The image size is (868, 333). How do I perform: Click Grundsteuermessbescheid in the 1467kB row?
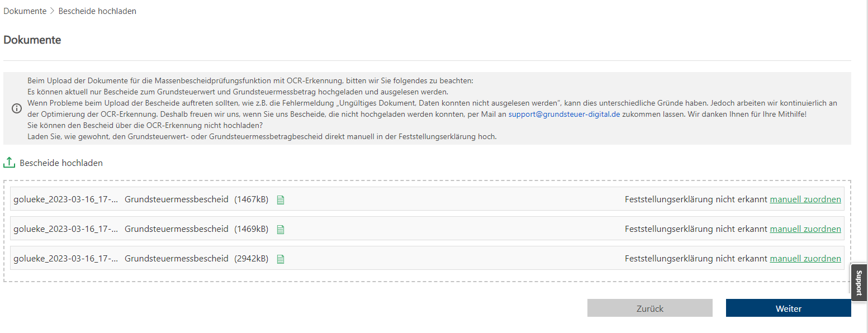(x=177, y=199)
